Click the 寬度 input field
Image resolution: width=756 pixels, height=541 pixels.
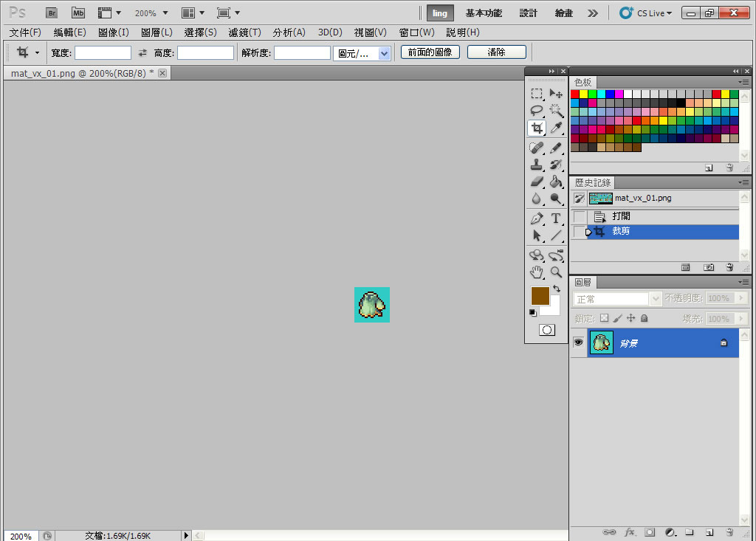[x=103, y=52]
